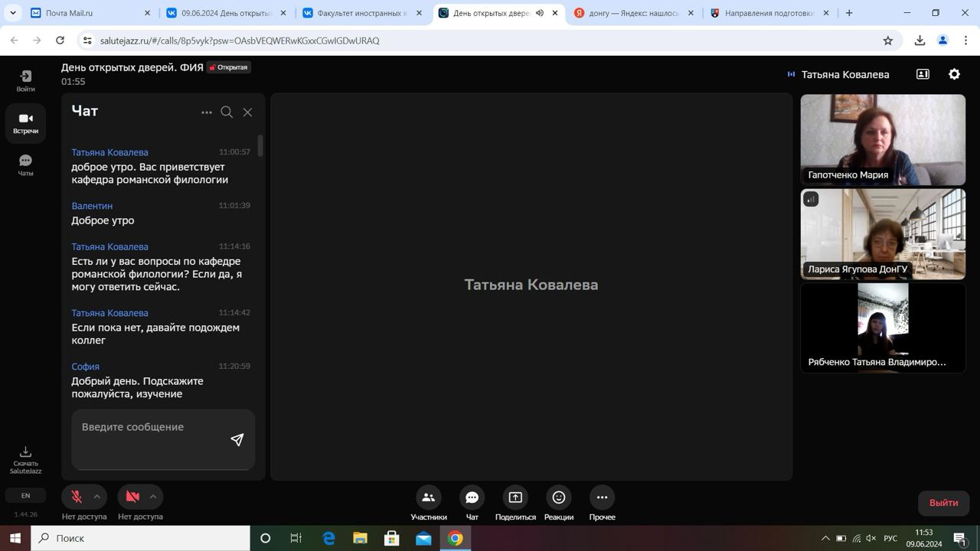Open the call settings gear icon
Screen dimensions: 980x551
954,74
